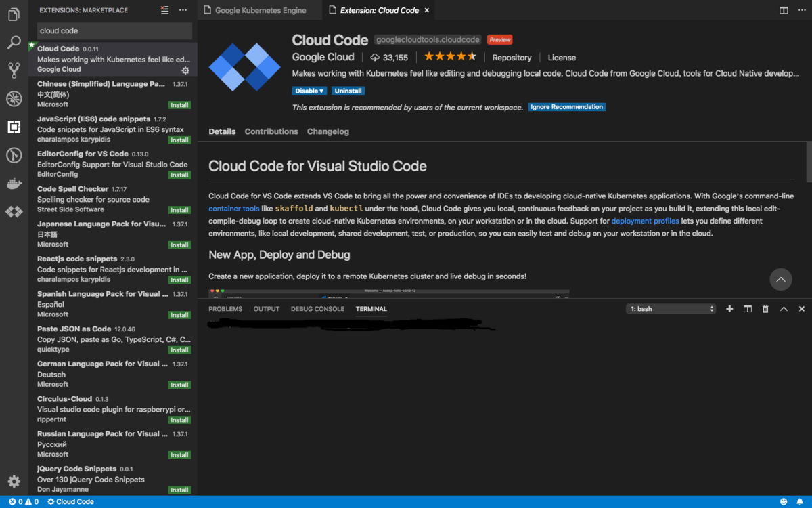812x508 pixels.
Task: Open the Extensions view icon
Action: 14,127
